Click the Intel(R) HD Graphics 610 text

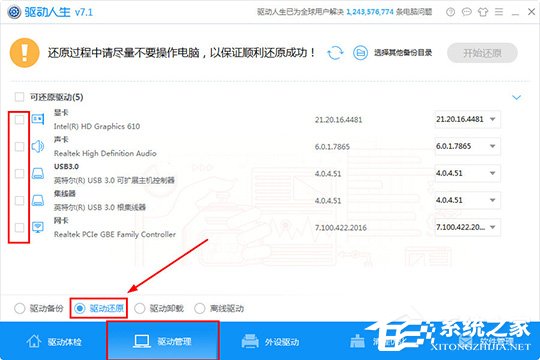click(97, 126)
